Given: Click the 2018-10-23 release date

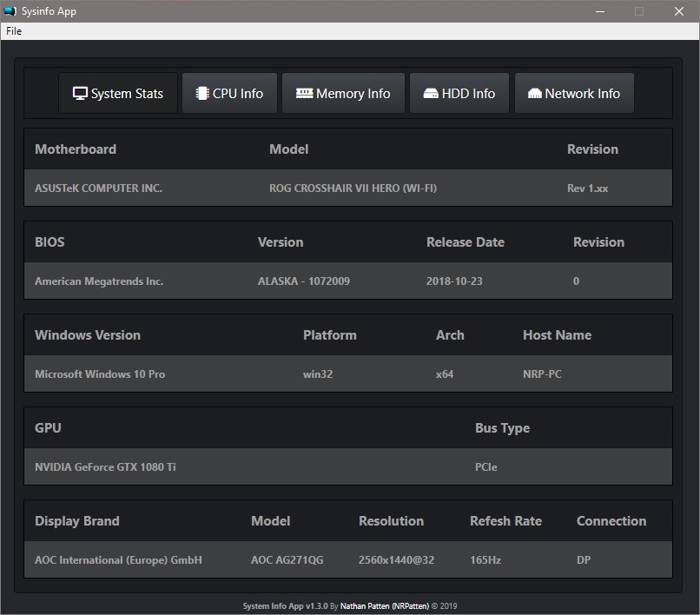Looking at the screenshot, I should click(x=454, y=281).
